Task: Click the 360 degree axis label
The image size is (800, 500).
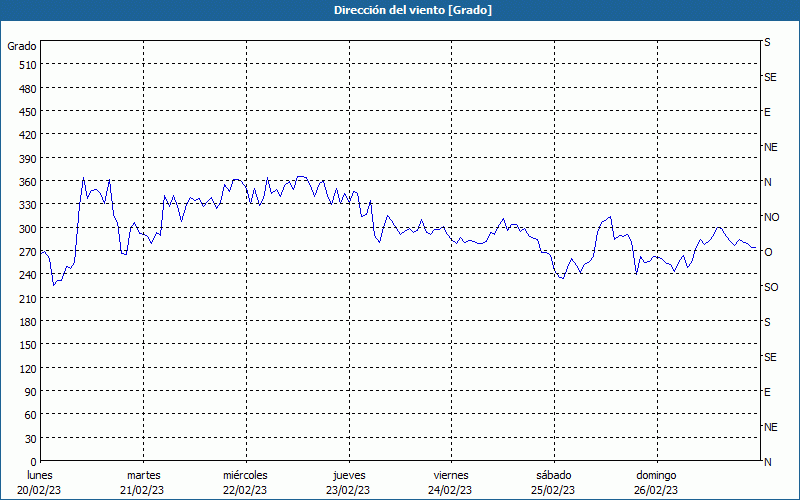Action: click(29, 182)
